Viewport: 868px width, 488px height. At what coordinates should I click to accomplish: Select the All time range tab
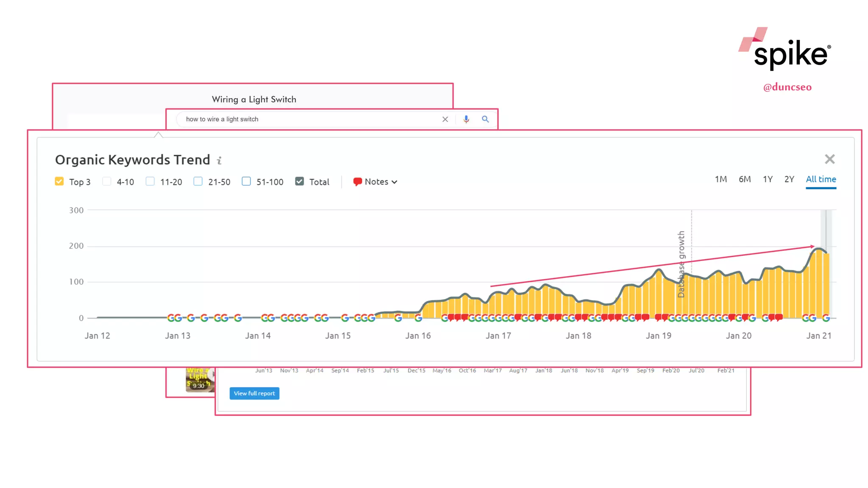[x=821, y=179]
